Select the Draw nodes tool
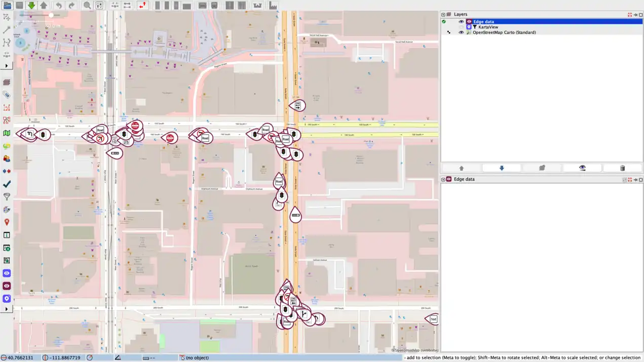 [x=7, y=30]
